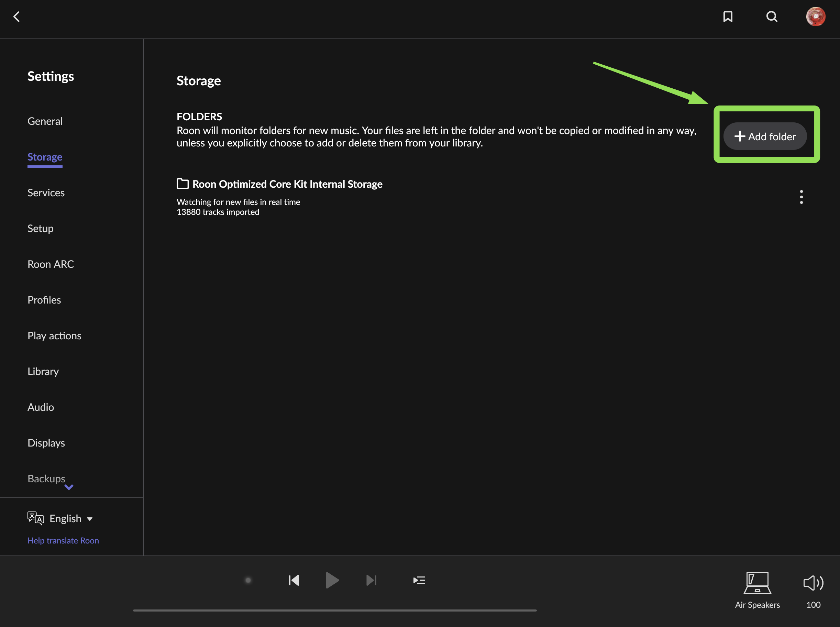This screenshot has height=627, width=840.
Task: Open the Play actions settings tab
Action: (x=54, y=335)
